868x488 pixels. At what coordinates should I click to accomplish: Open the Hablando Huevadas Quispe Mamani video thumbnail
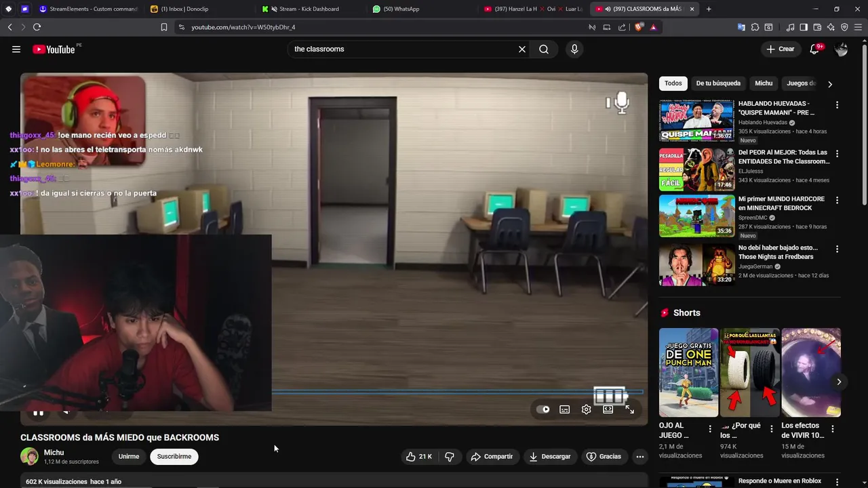point(696,121)
